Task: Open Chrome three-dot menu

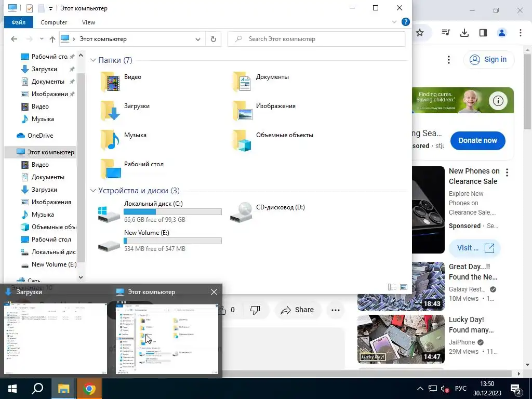Action: (521, 33)
